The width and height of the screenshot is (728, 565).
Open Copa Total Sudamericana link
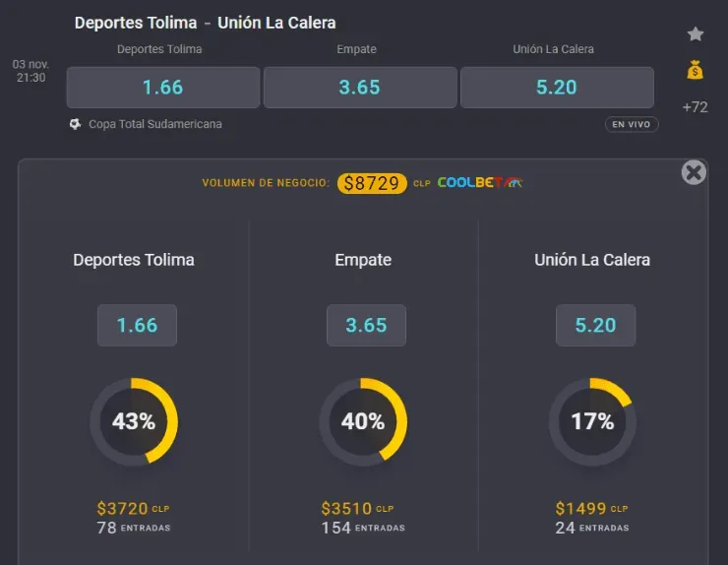pyautogui.click(x=152, y=124)
